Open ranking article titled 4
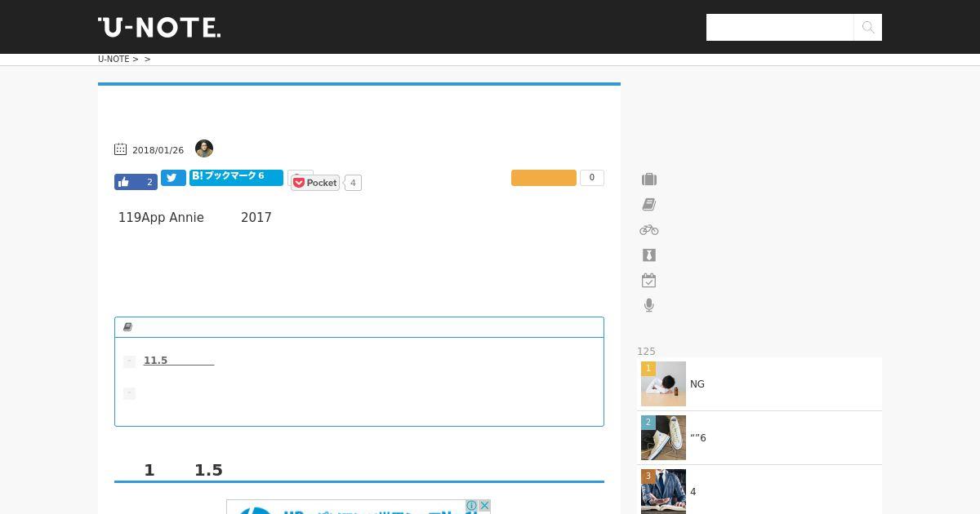Viewport: 980px width, 514px height. [x=693, y=492]
